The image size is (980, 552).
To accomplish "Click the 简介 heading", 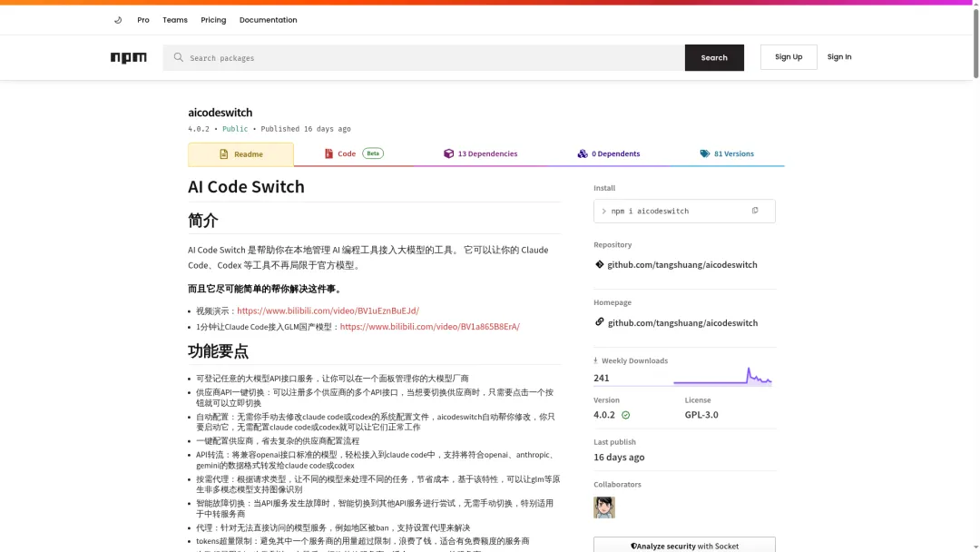I will point(203,220).
